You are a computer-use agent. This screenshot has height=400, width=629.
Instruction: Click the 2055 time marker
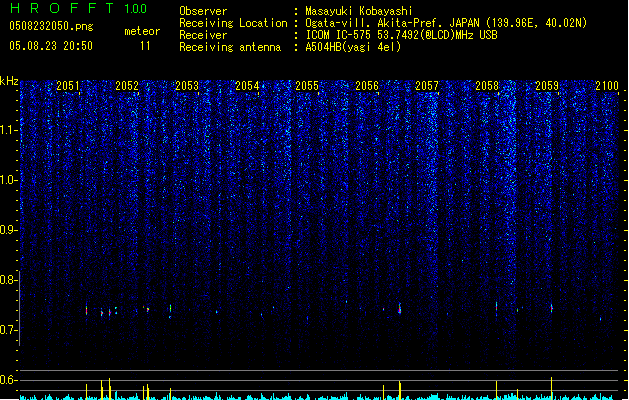coord(307,86)
